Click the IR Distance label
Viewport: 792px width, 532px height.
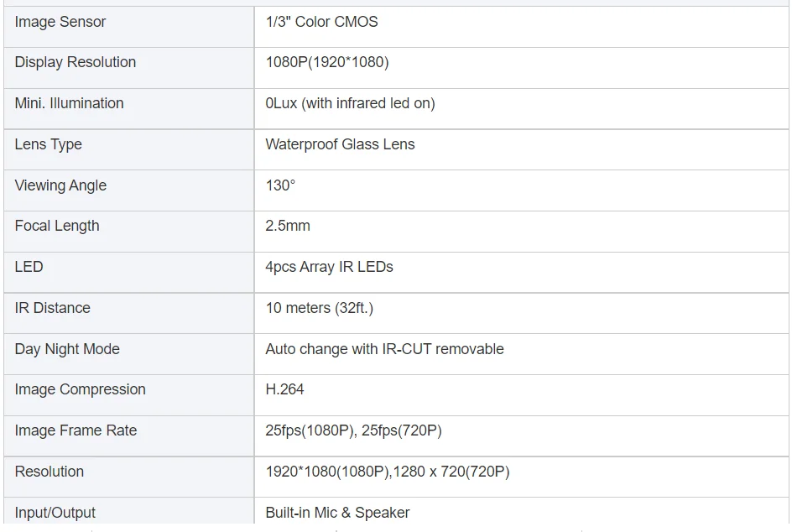[53, 308]
